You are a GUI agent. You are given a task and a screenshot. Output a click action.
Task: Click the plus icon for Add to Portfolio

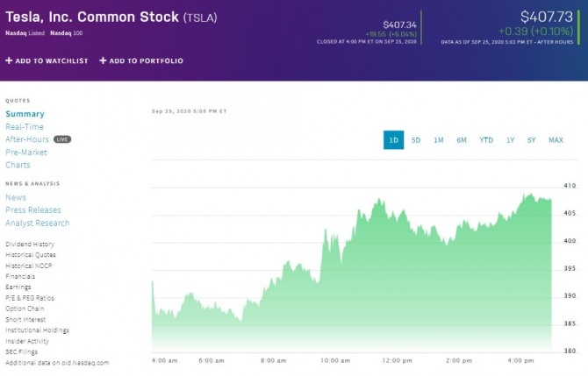point(103,60)
